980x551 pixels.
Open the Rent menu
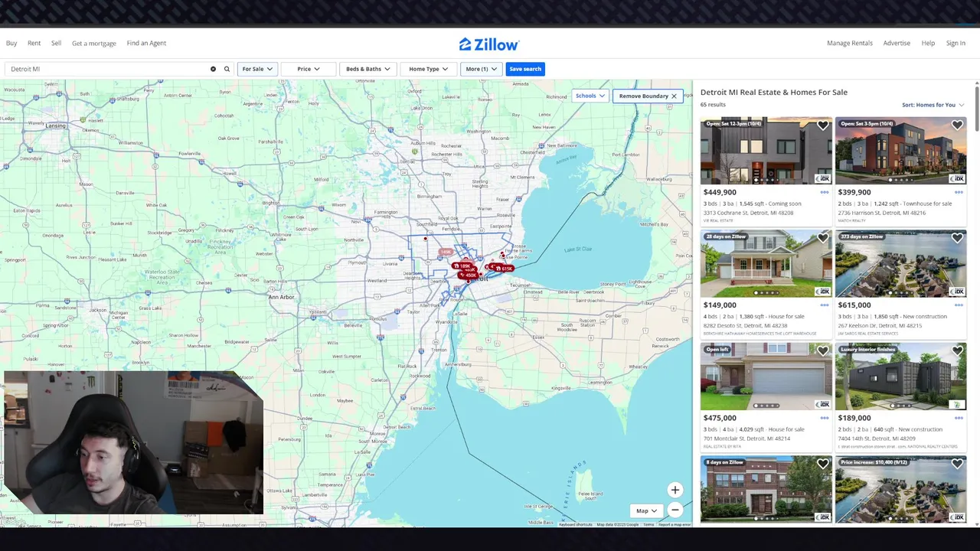point(34,43)
